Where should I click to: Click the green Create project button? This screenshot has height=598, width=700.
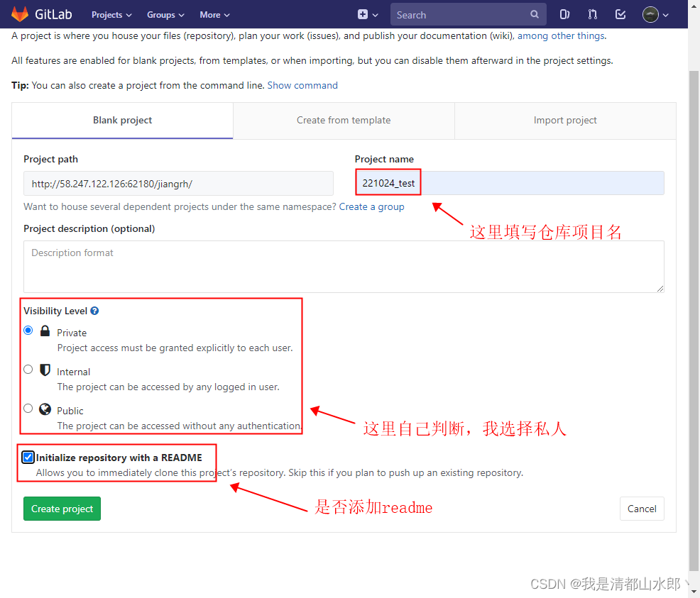click(x=62, y=509)
